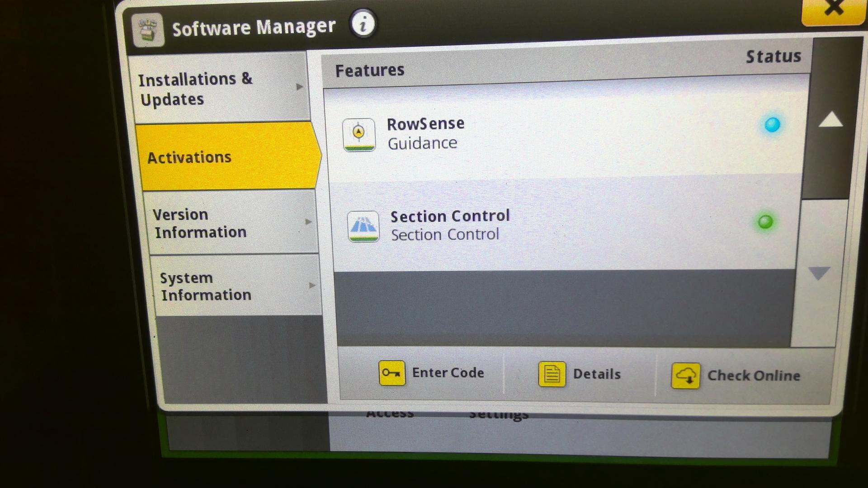
Task: Select the RowSense feature name
Action: 425,123
